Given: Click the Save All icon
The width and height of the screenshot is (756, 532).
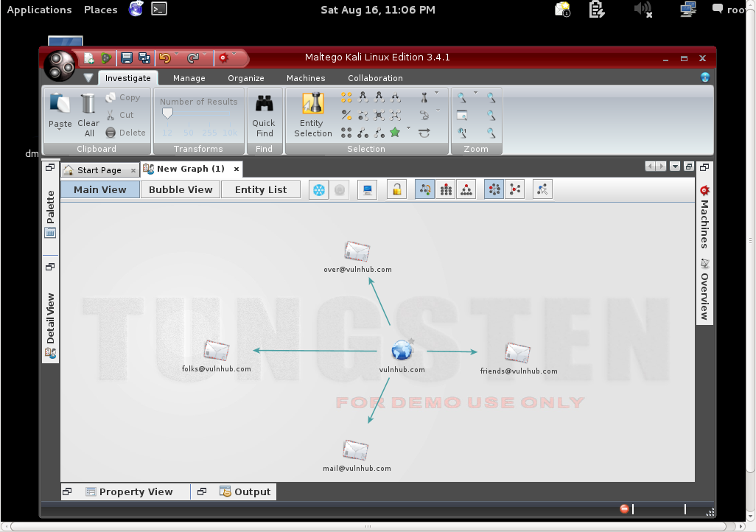Looking at the screenshot, I should pos(144,58).
